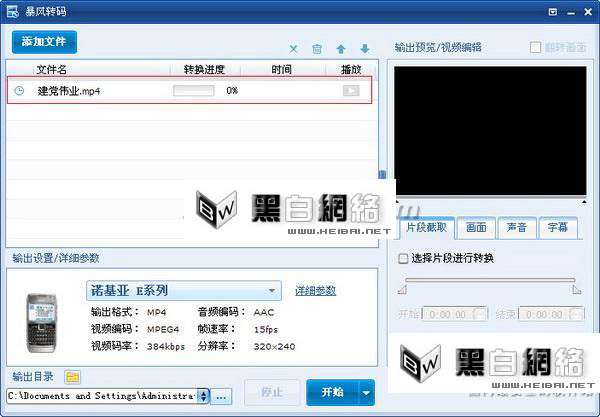Click the play icon for 建党伟业.mp4
The image size is (600, 417).
click(x=351, y=91)
